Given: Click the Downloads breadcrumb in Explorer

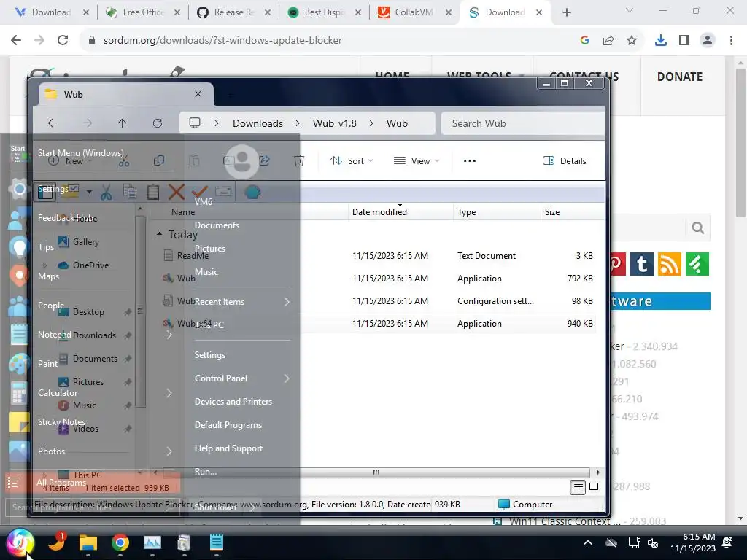Looking at the screenshot, I should tap(258, 123).
